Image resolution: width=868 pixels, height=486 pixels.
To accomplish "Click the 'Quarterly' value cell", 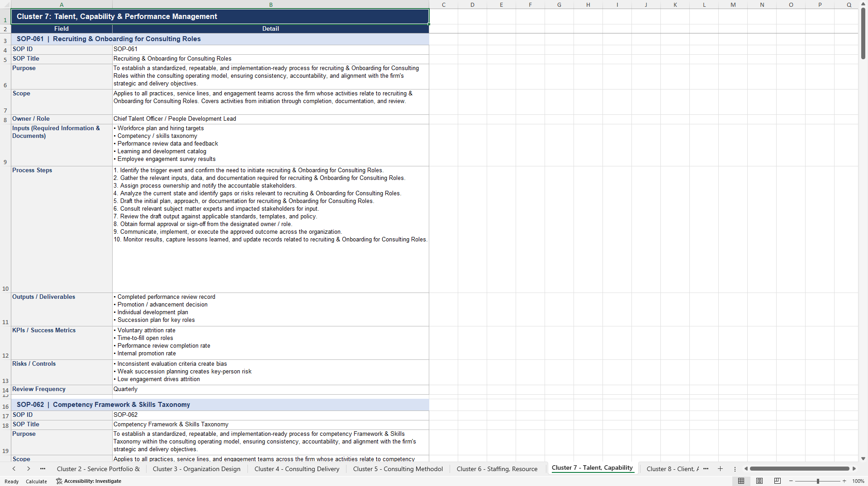I will click(270, 389).
